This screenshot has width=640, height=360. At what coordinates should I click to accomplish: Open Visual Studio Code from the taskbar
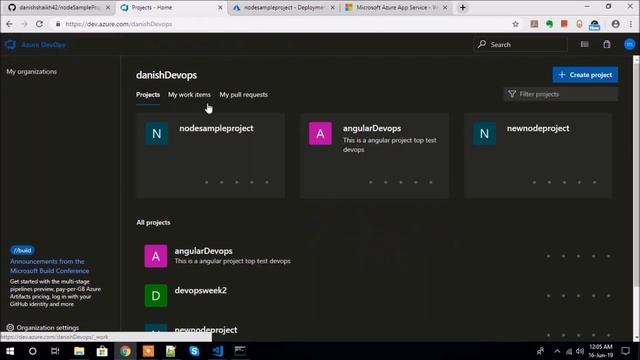(218, 351)
